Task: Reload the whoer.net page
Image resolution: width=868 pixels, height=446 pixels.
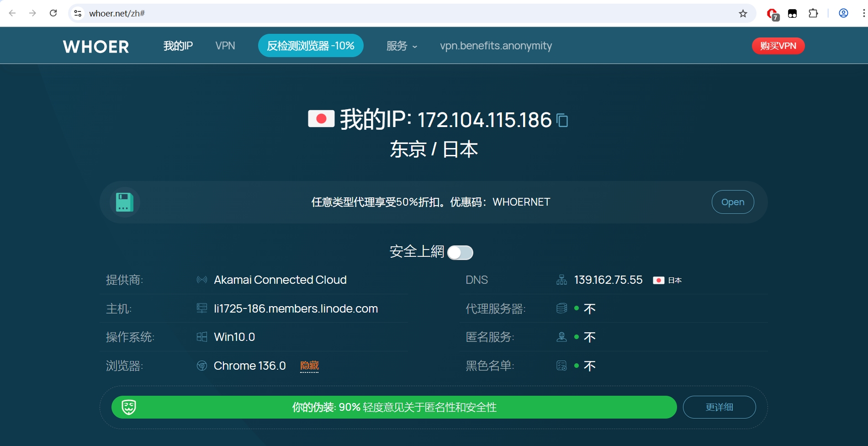Action: coord(53,13)
